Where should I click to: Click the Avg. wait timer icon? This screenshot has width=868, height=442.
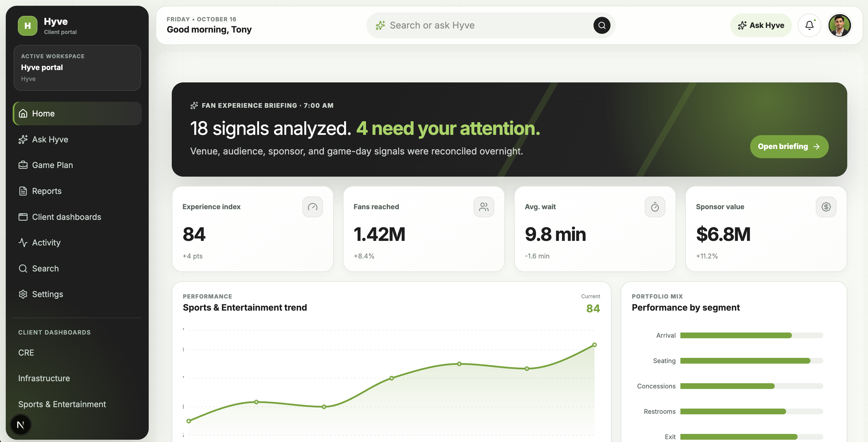pos(655,207)
